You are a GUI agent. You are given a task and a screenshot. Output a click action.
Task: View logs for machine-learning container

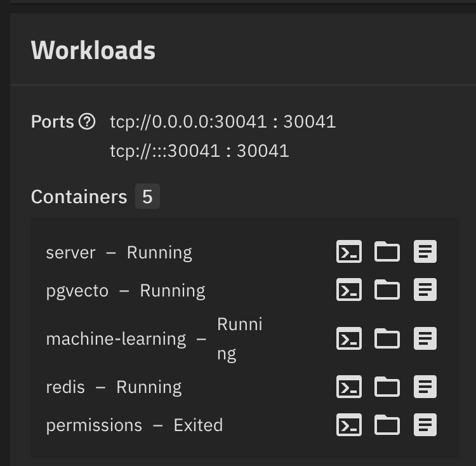[x=425, y=338]
